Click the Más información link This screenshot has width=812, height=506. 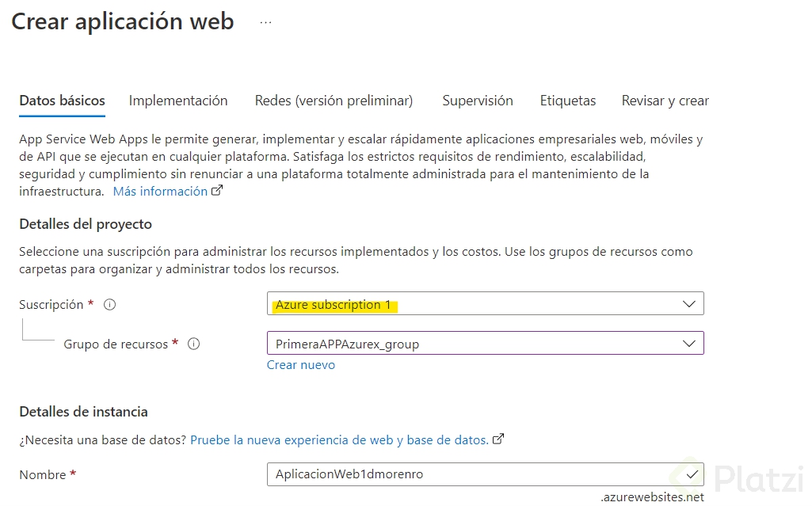(x=161, y=192)
